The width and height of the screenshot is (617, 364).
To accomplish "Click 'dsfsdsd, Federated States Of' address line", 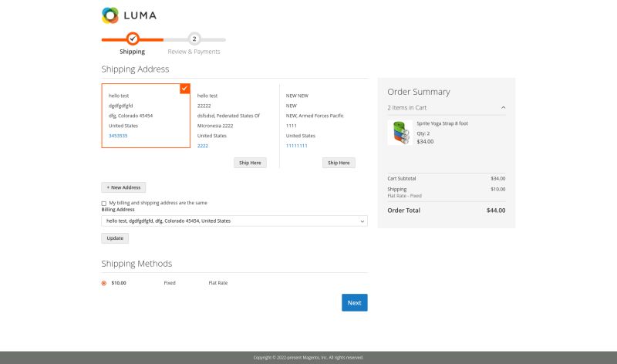I will point(228,116).
